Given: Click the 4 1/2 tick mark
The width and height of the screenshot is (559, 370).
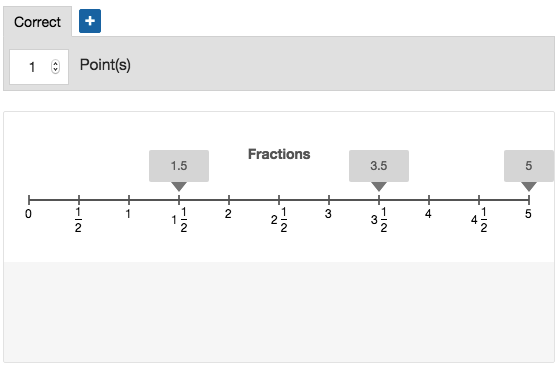Looking at the screenshot, I should [x=479, y=200].
